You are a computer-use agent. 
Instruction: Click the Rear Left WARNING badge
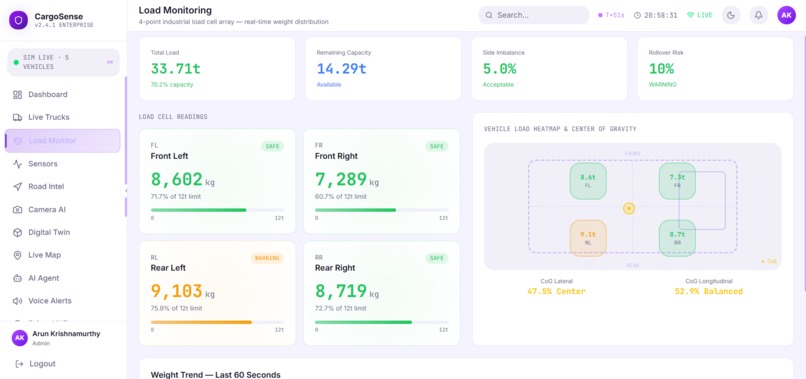pyautogui.click(x=267, y=258)
